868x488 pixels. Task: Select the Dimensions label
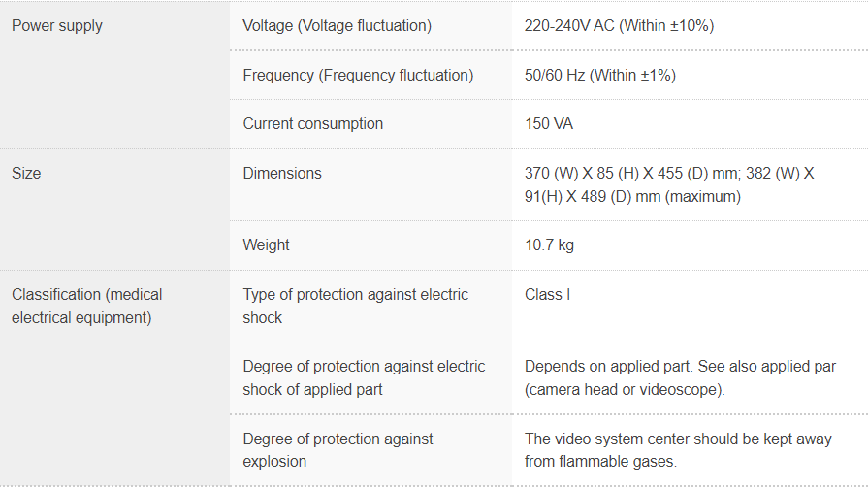point(282,173)
